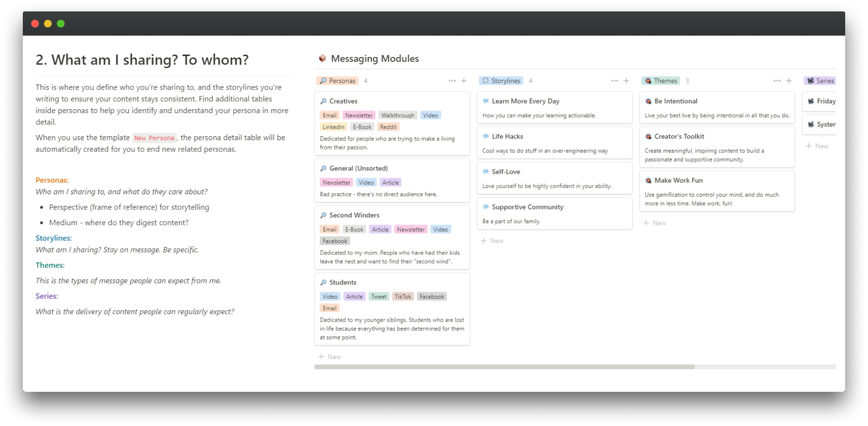
Task: Click the speech bubble icon on Life Hacks card
Action: [x=486, y=136]
